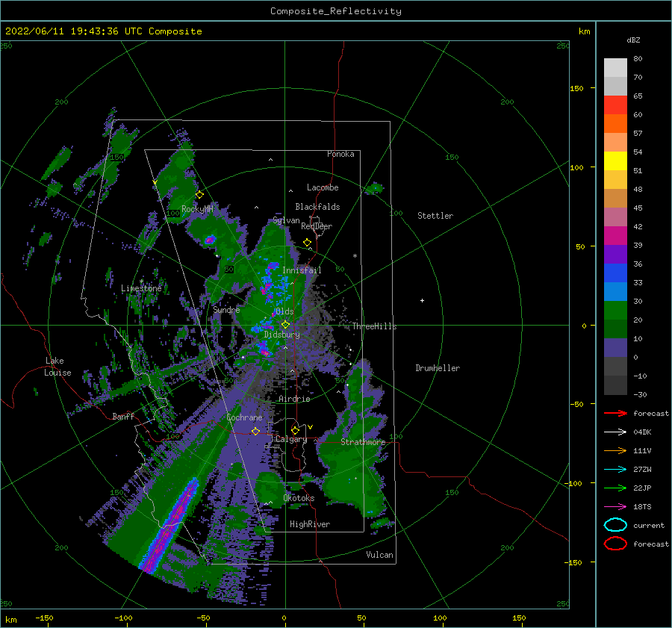The width and height of the screenshot is (672, 628).
Task: Click the yellow V marker near Calgary
Action: [310, 427]
